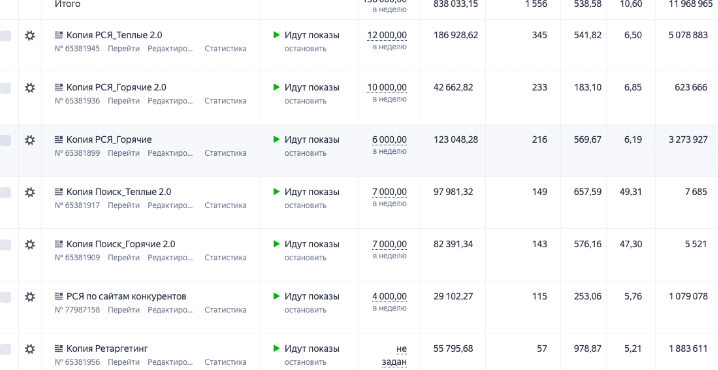The height and width of the screenshot is (370, 718).
Task: Click campaign type icon beside РСЯ по сайтам конкурентов
Action: pos(59,296)
